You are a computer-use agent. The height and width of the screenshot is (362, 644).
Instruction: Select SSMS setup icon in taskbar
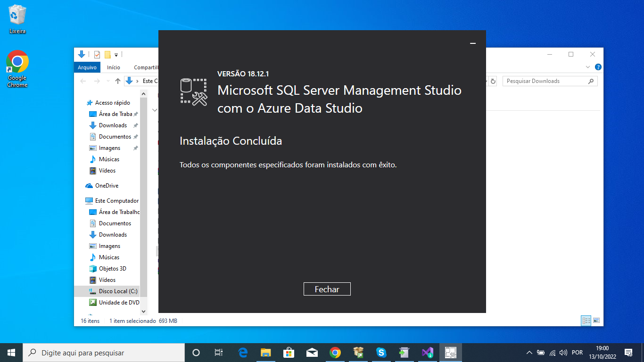pyautogui.click(x=451, y=353)
